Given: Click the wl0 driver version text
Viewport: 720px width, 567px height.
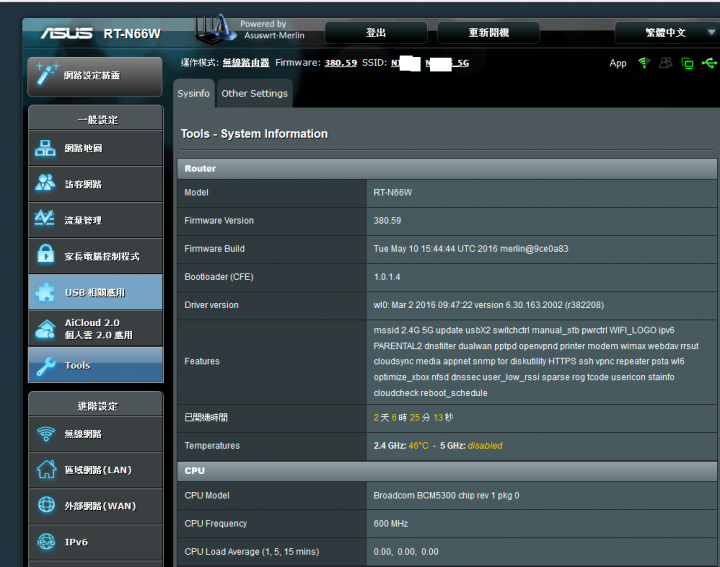Looking at the screenshot, I should click(489, 305).
